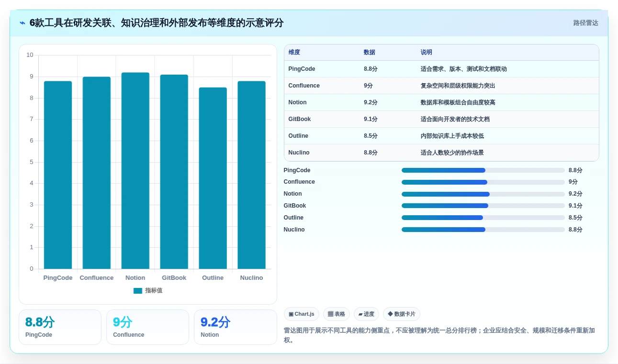
Task: Click 内部知识库上手成本较低 description
Action: pos(452,136)
